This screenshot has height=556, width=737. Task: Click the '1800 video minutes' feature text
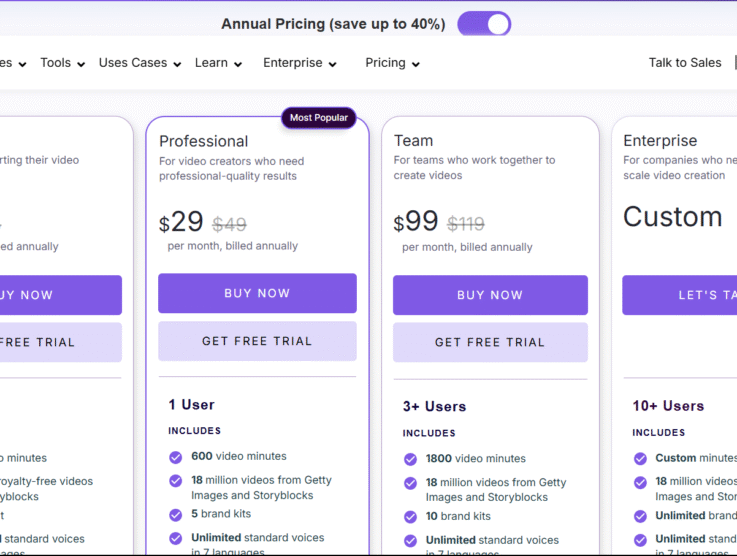pyautogui.click(x=476, y=459)
